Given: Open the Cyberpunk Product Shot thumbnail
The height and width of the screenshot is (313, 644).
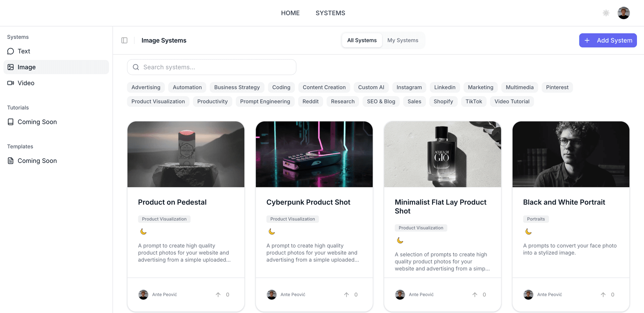Looking at the screenshot, I should coord(314,154).
